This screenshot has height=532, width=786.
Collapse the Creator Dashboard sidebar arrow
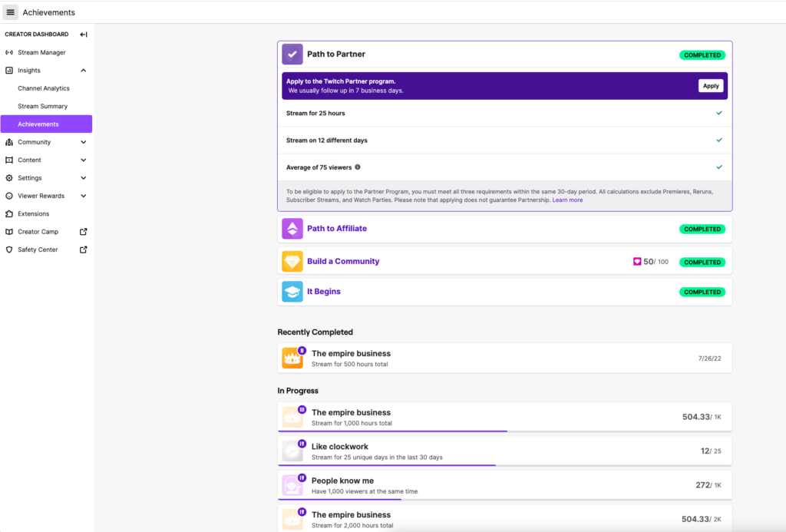click(84, 34)
